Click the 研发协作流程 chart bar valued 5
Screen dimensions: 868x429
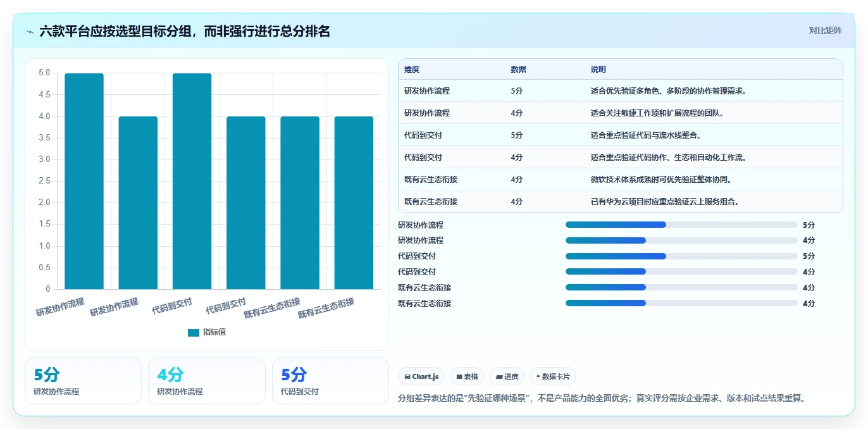pyautogui.click(x=84, y=181)
